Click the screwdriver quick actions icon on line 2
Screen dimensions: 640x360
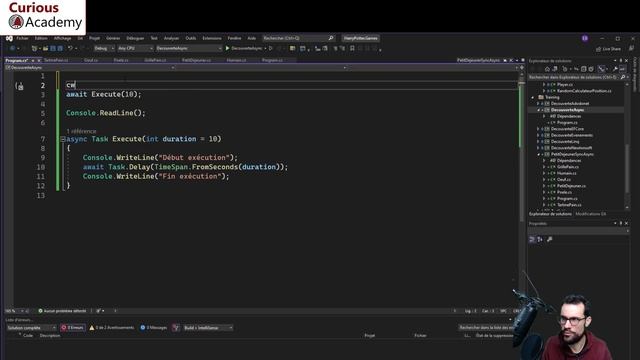[19, 86]
